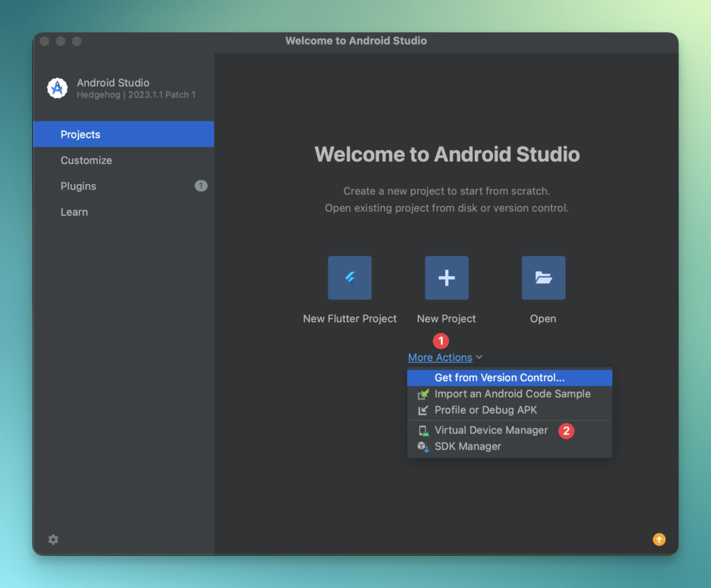Image resolution: width=711 pixels, height=588 pixels.
Task: Click the orange update notification icon
Action: pos(659,539)
